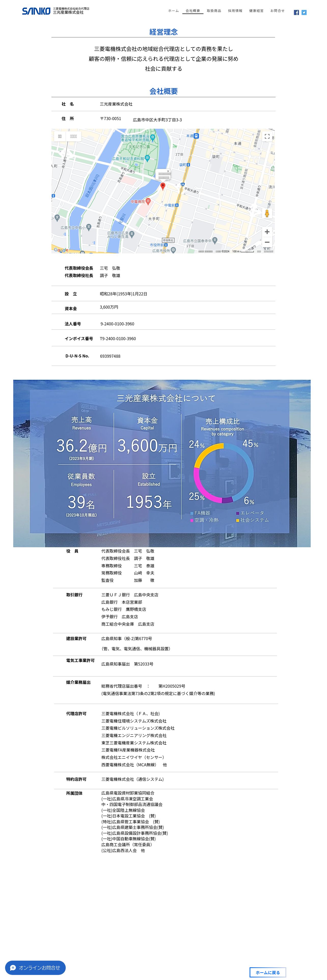The height and width of the screenshot is (980, 327).
Task: Click the magenta 空調・冷熱 legend swatch
Action: coord(192,520)
